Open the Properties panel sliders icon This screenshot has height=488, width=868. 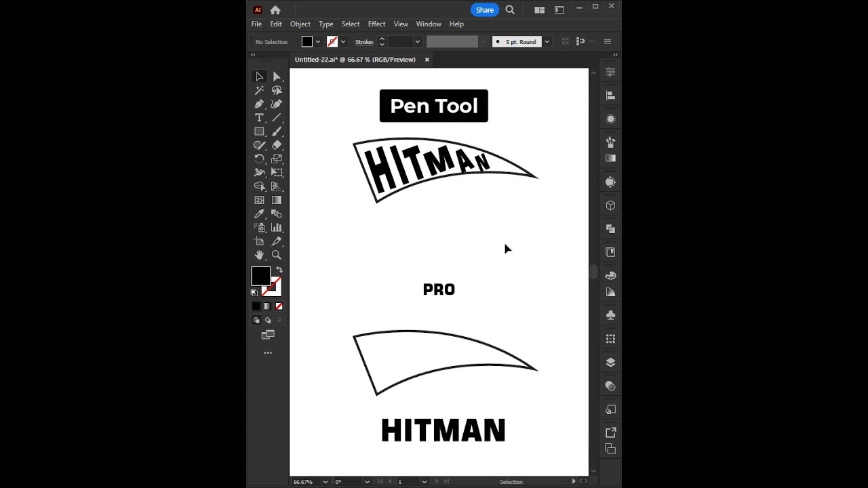610,72
